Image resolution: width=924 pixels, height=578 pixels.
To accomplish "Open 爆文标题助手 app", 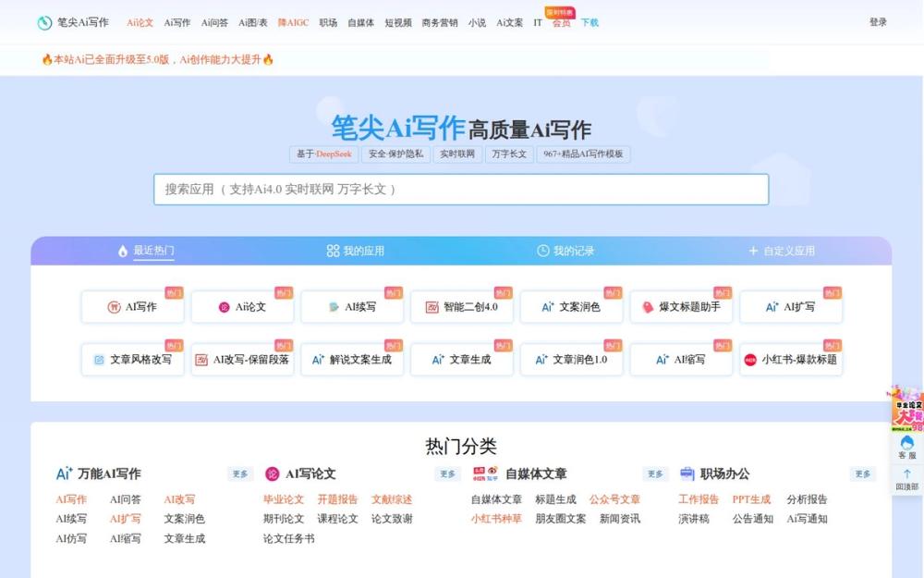I will (x=681, y=307).
